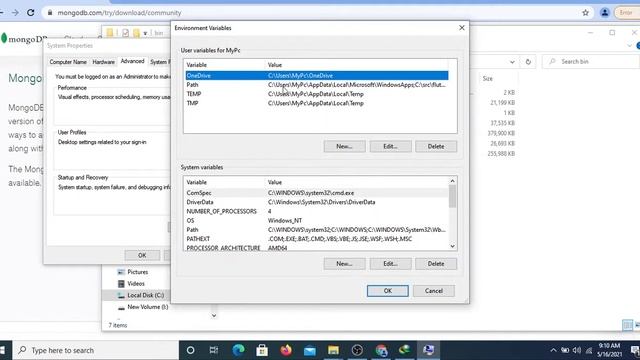The image size is (640, 360).
Task: Open System Properties taskbar icon
Action: [428, 350]
